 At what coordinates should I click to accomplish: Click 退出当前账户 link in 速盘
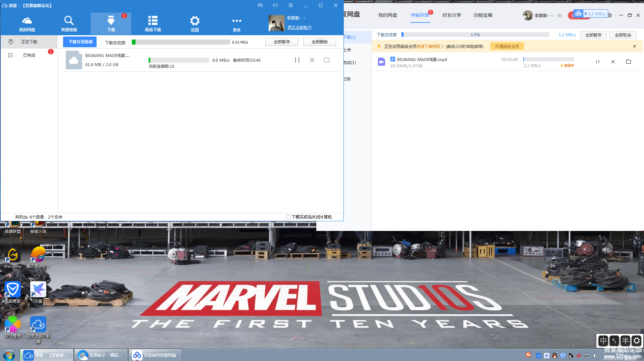299,27
